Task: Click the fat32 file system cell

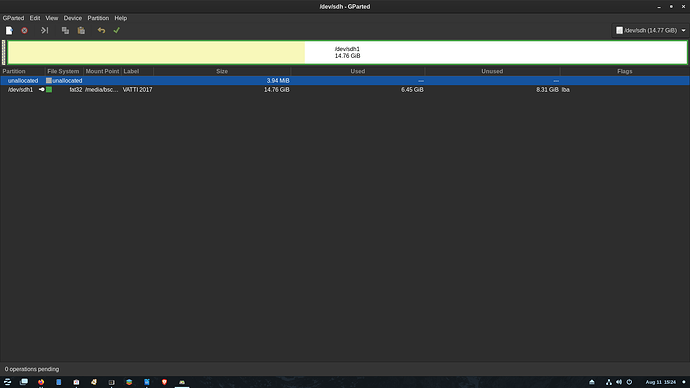Action: [76, 90]
